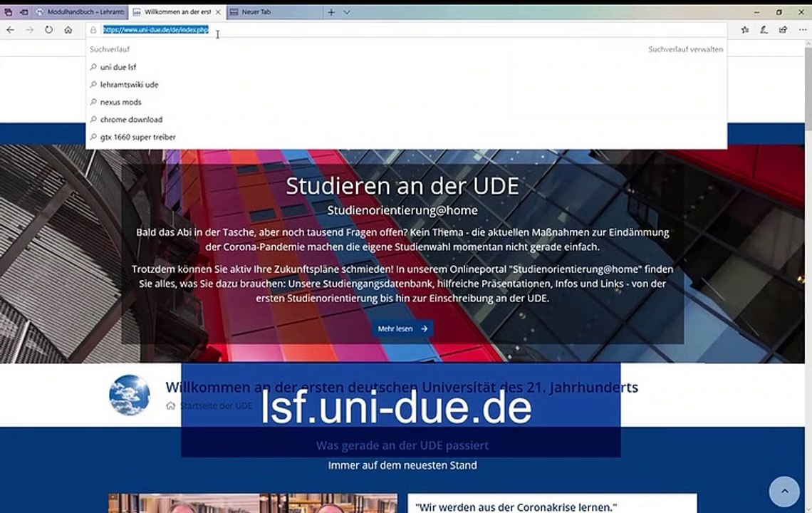Close the Willkommen an der ersten tab
The image size is (812, 513).
tap(218, 12)
